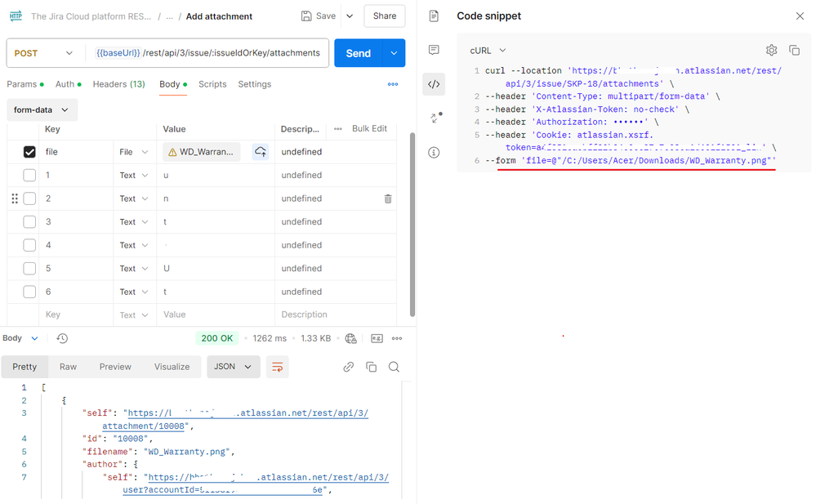
Task: Open attachment/10008 self link
Action: click(x=144, y=426)
